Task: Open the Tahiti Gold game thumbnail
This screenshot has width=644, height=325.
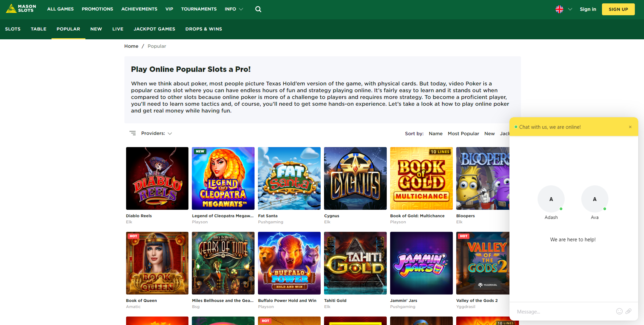Action: pos(355,263)
